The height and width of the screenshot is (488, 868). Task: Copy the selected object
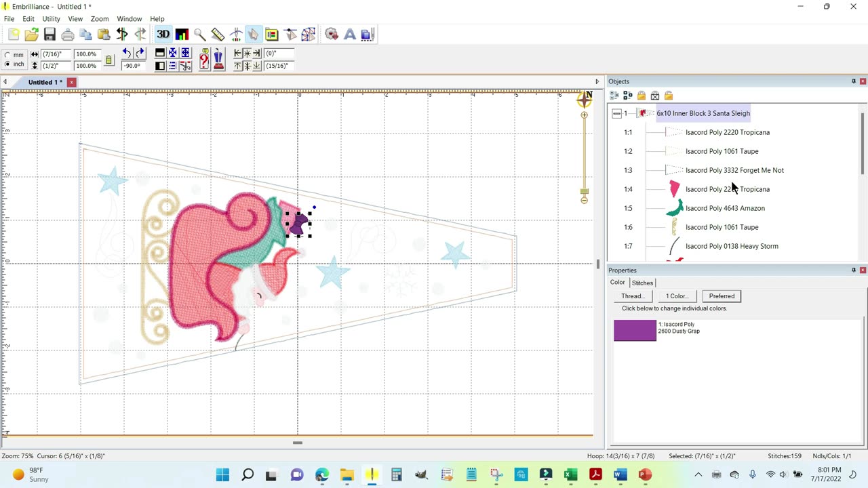[85, 35]
